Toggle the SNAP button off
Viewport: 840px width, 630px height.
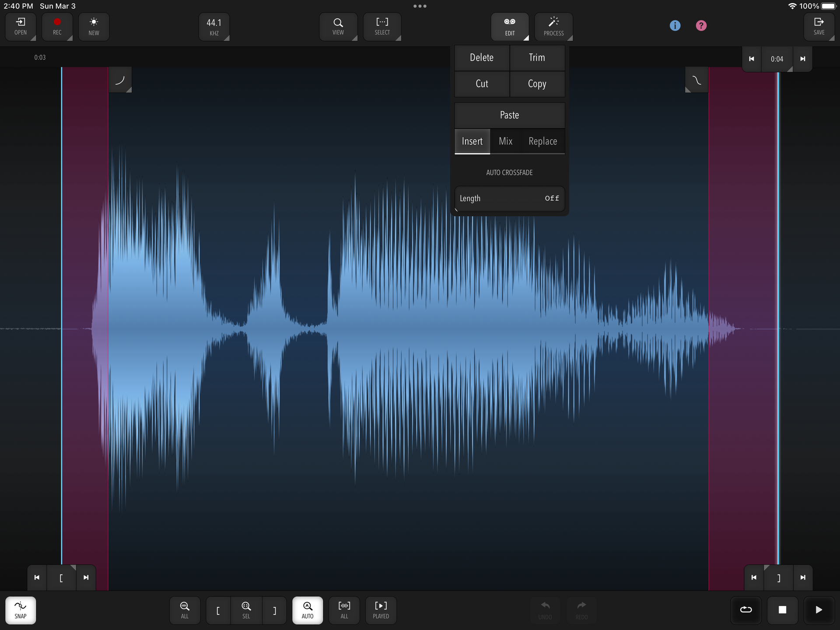tap(21, 610)
